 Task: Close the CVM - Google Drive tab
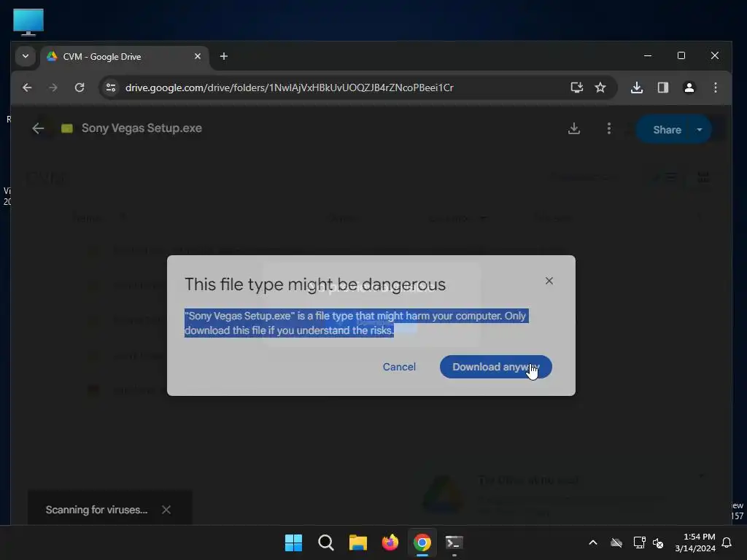[x=198, y=57]
